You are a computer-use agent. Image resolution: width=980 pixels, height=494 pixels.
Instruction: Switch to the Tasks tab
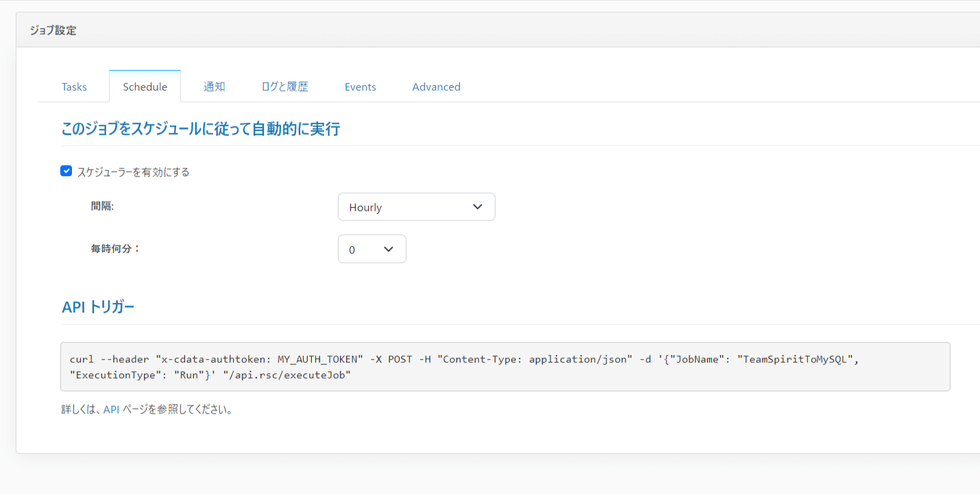pos(74,87)
